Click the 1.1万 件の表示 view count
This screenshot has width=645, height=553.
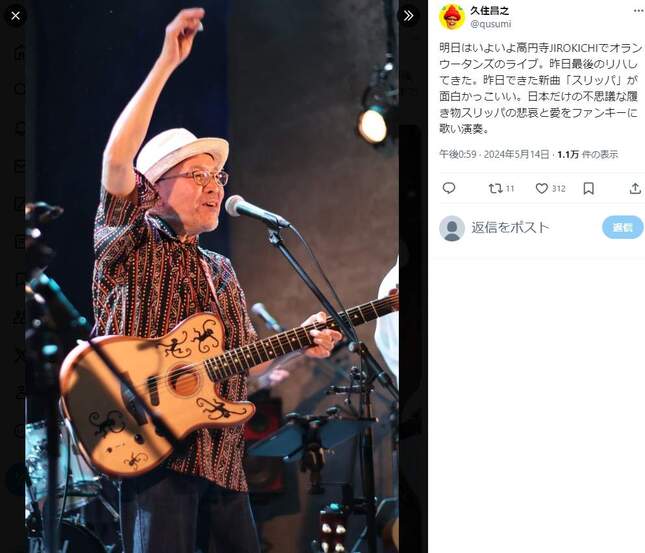point(587,154)
